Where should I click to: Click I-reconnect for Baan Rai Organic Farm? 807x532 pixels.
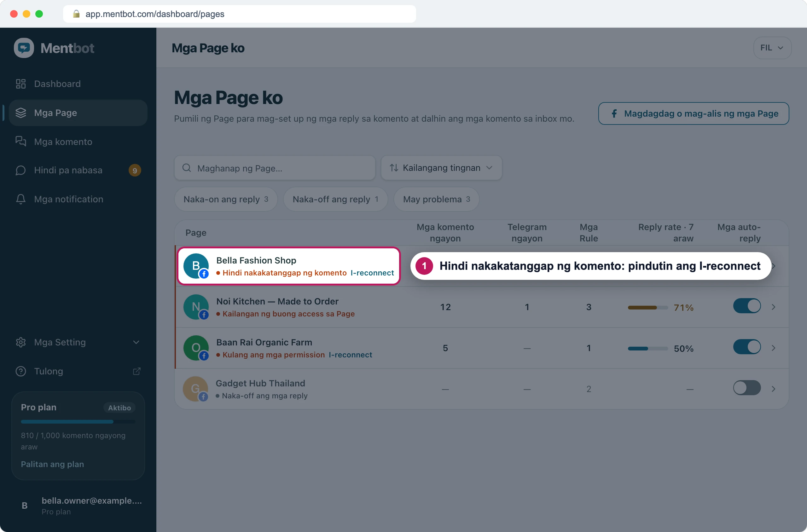(350, 355)
